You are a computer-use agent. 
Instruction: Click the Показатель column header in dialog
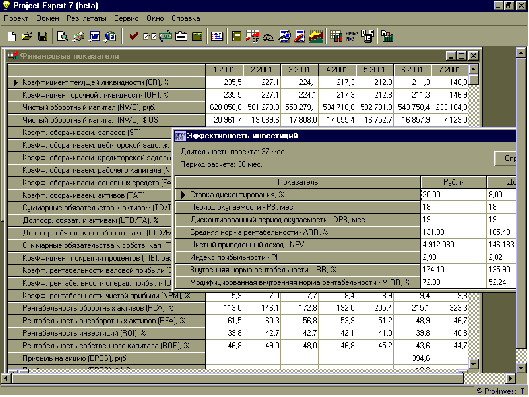(298, 182)
